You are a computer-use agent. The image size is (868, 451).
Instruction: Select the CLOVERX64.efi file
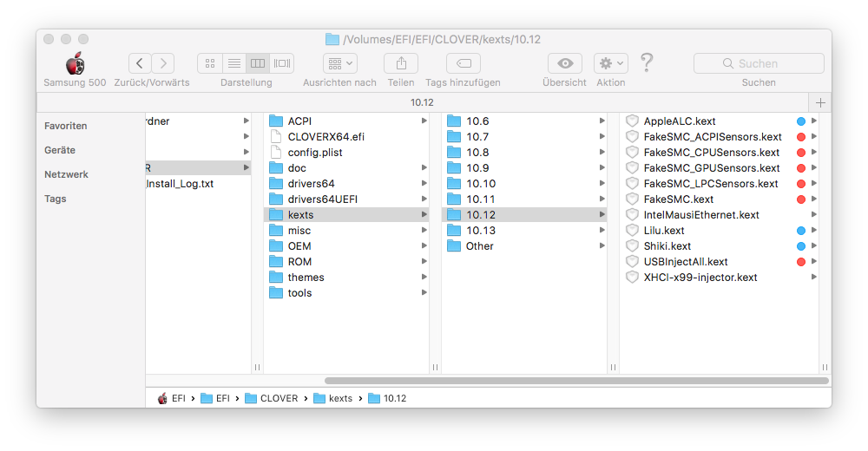[347, 137]
